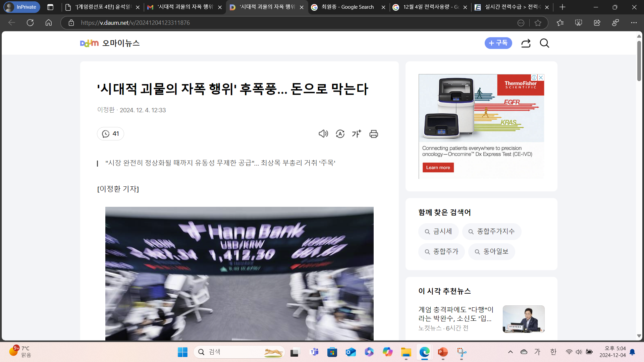Toggle Korean/English IME 한 indicator

click(x=553, y=352)
